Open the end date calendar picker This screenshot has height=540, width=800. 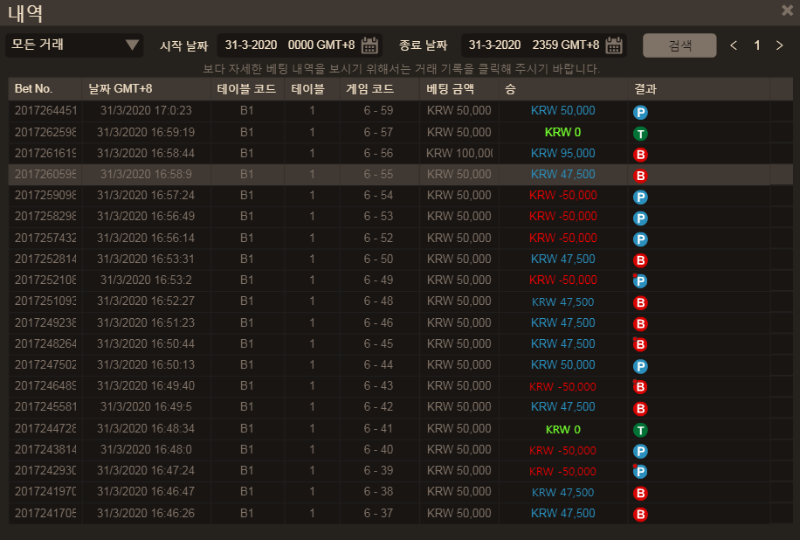(614, 45)
